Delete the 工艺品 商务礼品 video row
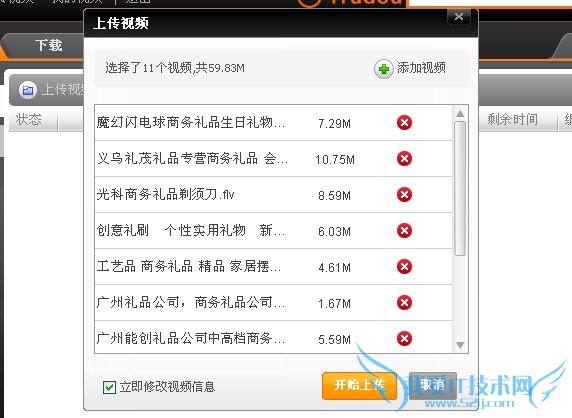This screenshot has height=418, width=572. (404, 266)
